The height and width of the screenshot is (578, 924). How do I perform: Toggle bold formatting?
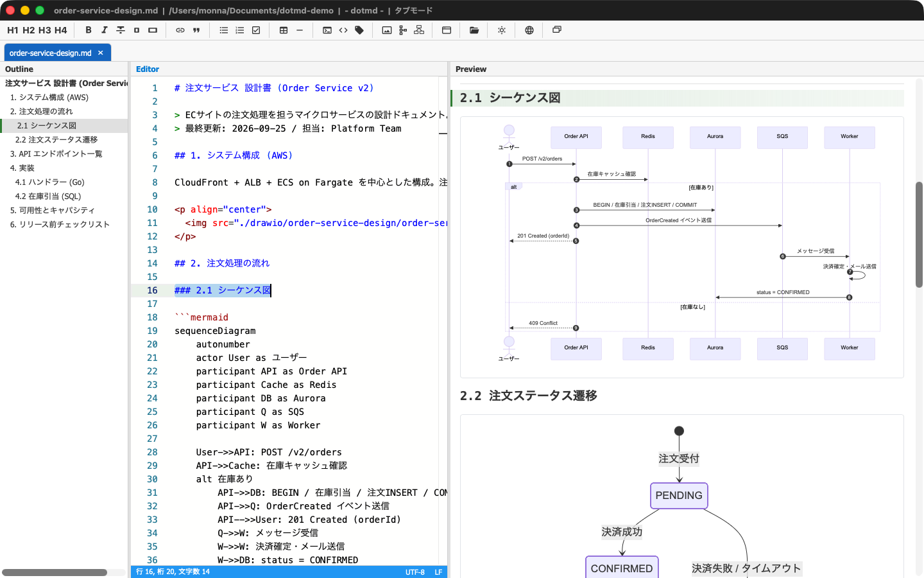(89, 30)
